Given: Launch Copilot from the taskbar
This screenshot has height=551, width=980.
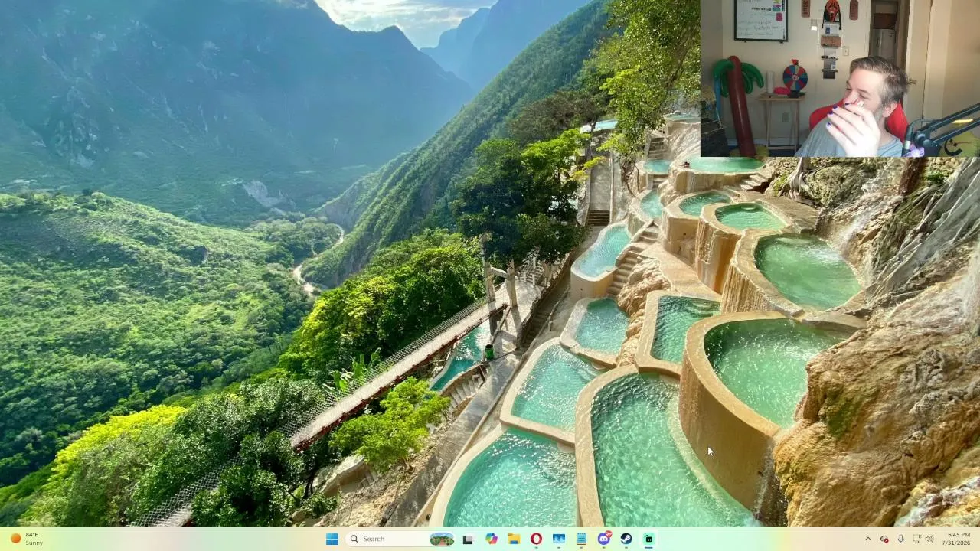Looking at the screenshot, I should click(491, 539).
